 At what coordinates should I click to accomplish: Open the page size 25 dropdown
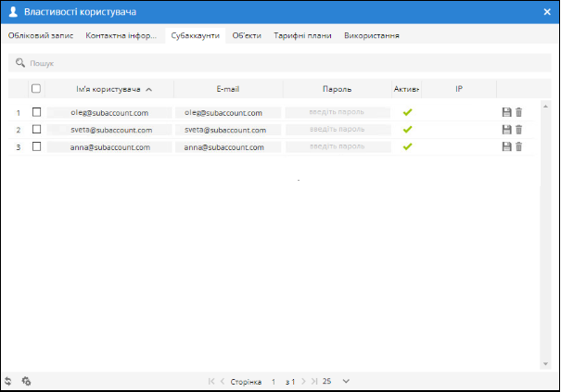(x=346, y=381)
